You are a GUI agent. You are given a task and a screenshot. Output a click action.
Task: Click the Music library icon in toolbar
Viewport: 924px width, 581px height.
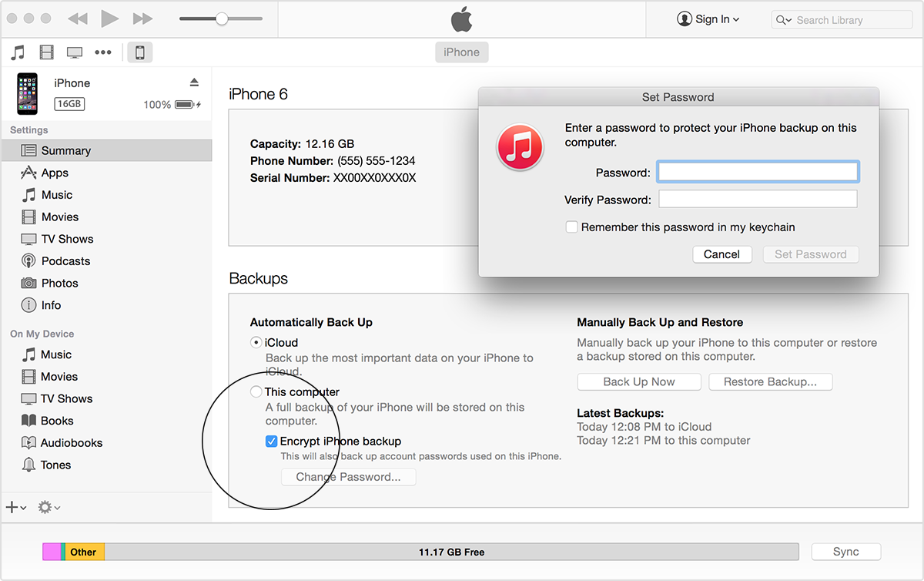[18, 52]
